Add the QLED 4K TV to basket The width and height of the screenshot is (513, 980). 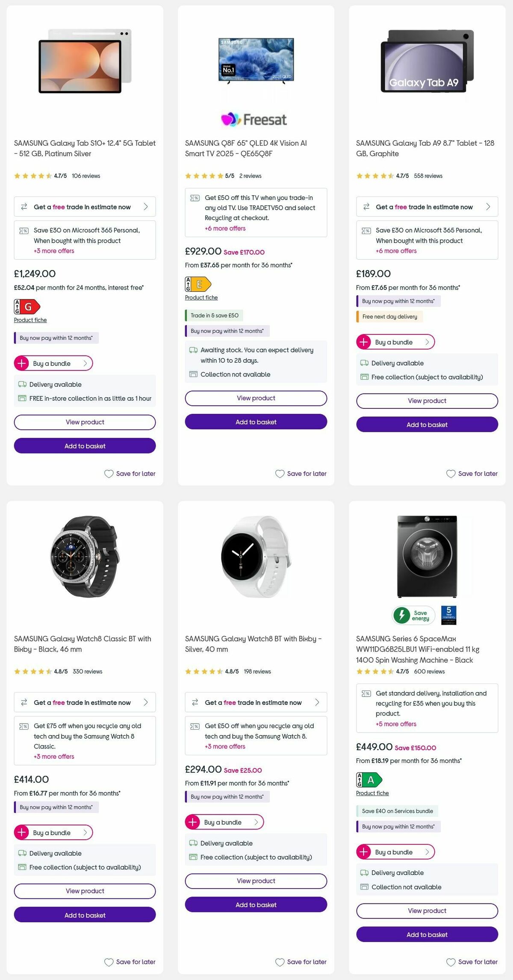tap(256, 422)
